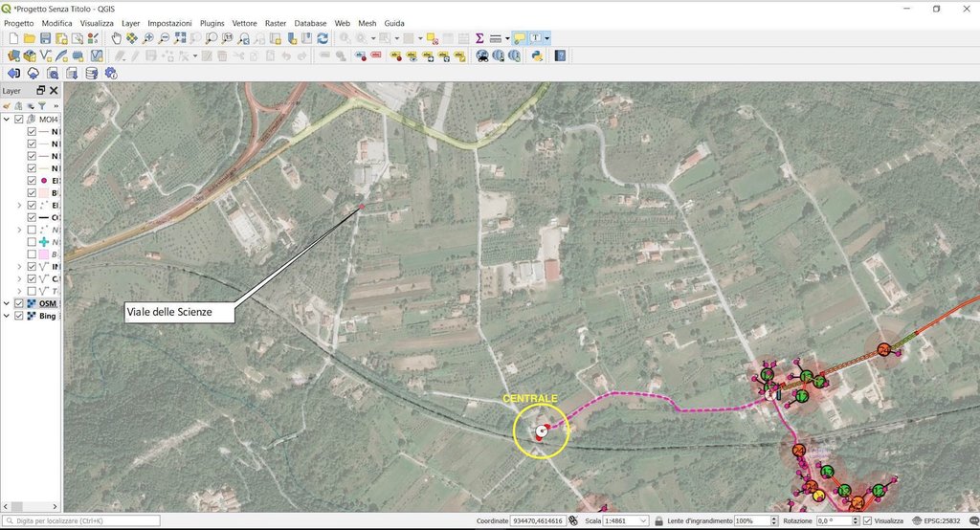Toggle the Visualizza render checkbox
980x530 pixels.
tap(867, 520)
